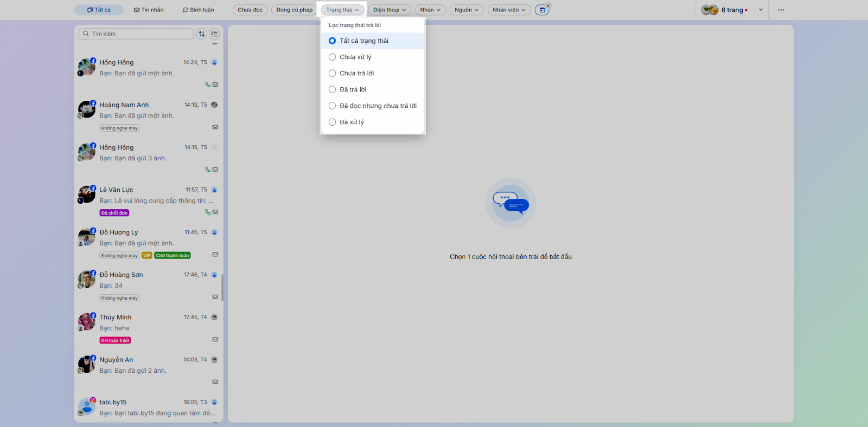Switch to the 'Tất cả' tab
Image resolution: width=868 pixels, height=427 pixels.
click(x=99, y=10)
